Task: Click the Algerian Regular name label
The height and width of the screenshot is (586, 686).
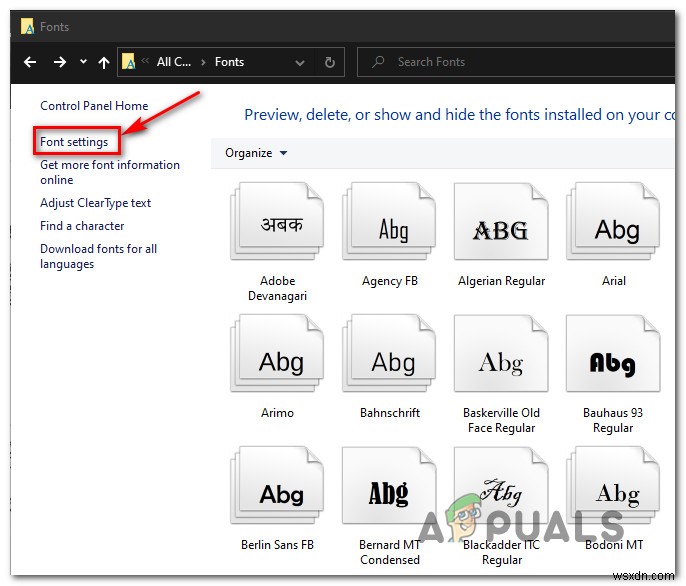Action: pos(501,281)
